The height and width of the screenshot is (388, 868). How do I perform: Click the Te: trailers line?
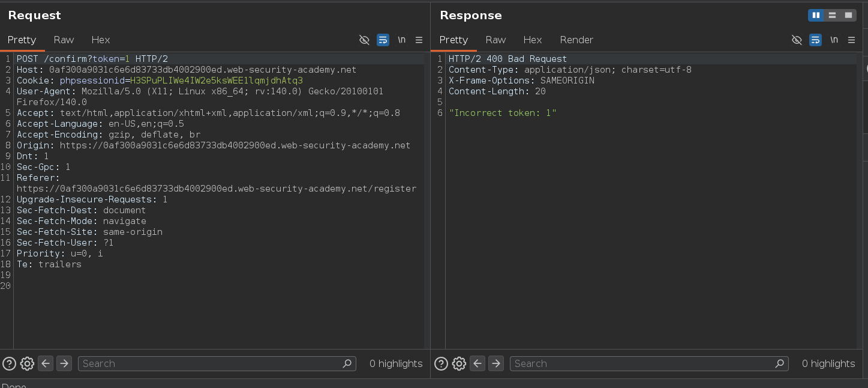coord(49,264)
